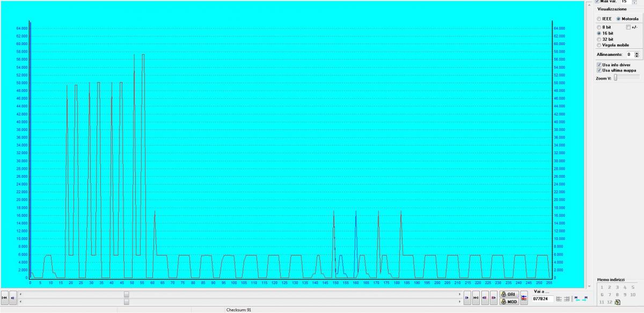
Task: Click lower scrollbar left arrow
Action: (21, 302)
